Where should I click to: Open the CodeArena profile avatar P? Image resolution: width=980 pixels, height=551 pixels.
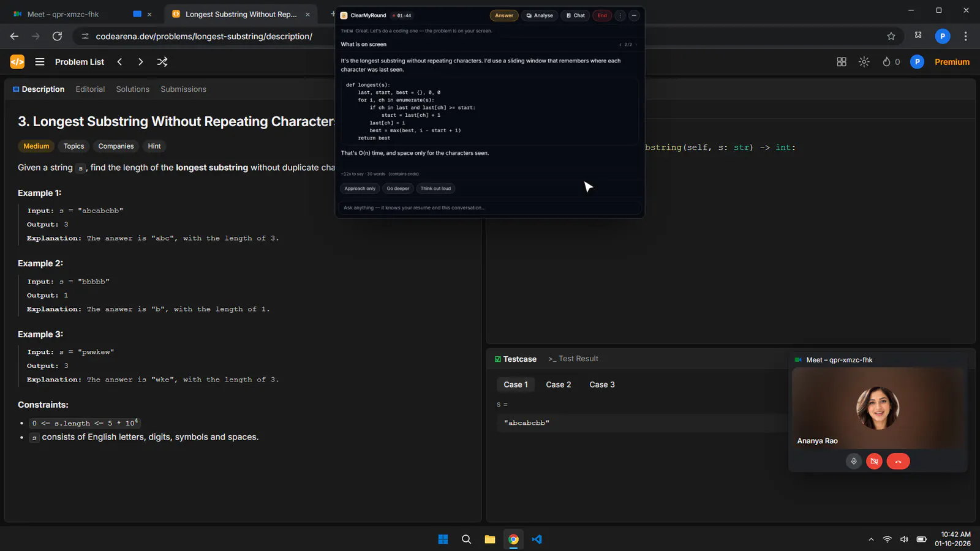(917, 62)
